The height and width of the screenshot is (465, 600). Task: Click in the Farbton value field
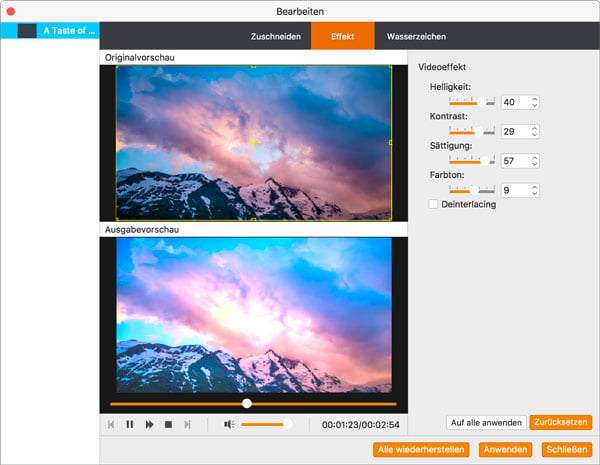514,189
